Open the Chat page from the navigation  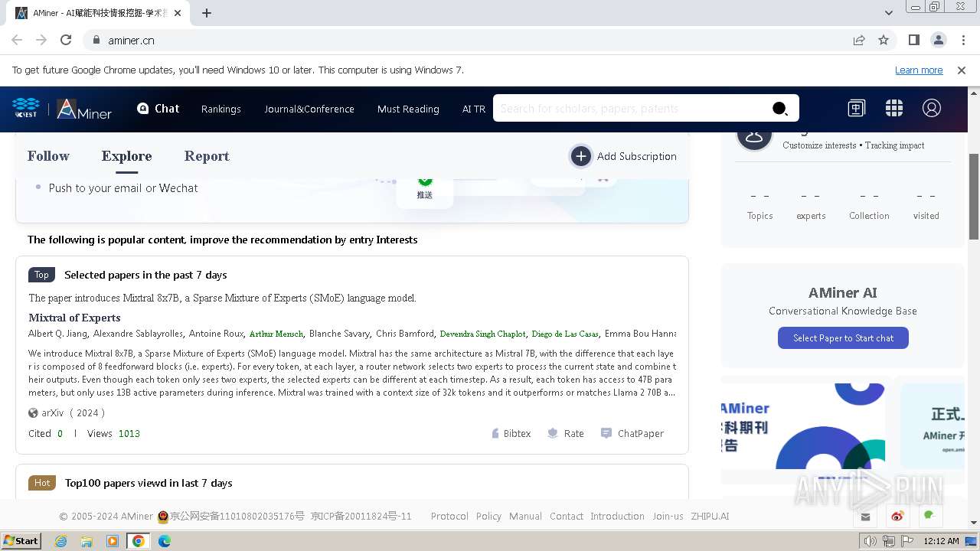pyautogui.click(x=158, y=109)
